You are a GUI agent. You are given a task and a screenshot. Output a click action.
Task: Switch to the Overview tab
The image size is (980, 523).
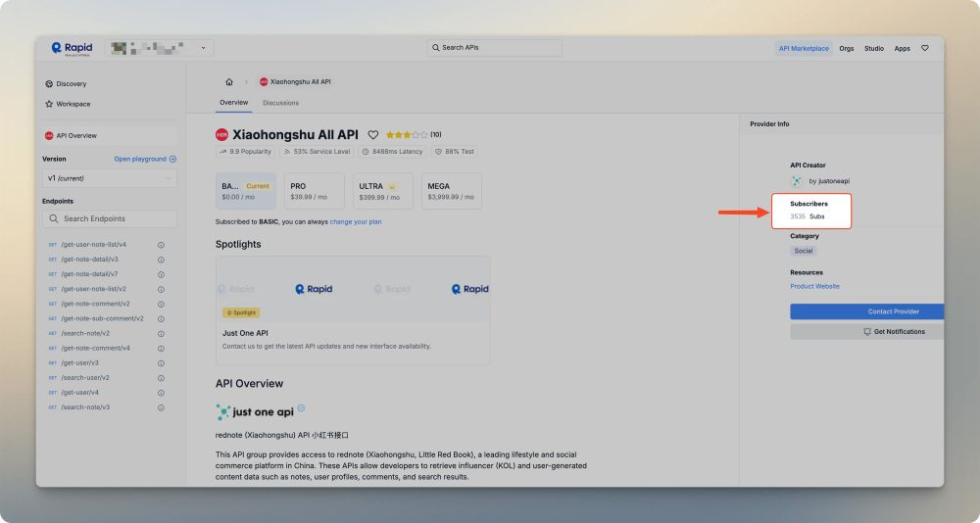[x=234, y=103]
